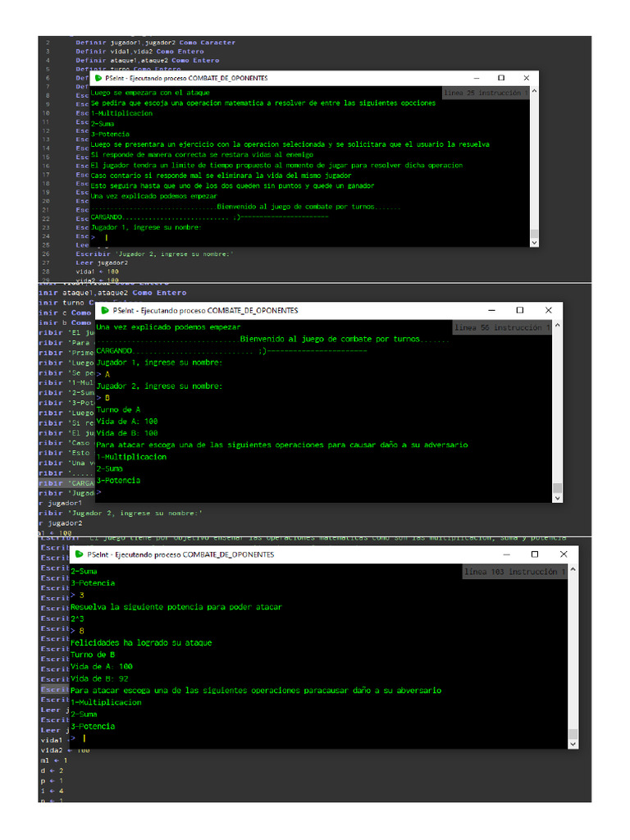Click PSeInt icon in the línea 25 window
This screenshot has width=630, height=840.
98,79
